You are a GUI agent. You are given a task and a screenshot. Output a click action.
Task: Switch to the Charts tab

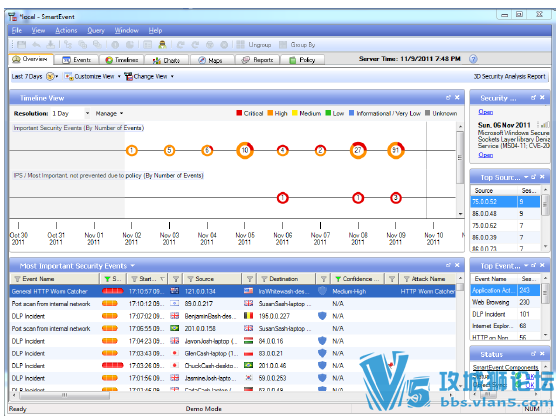point(166,60)
